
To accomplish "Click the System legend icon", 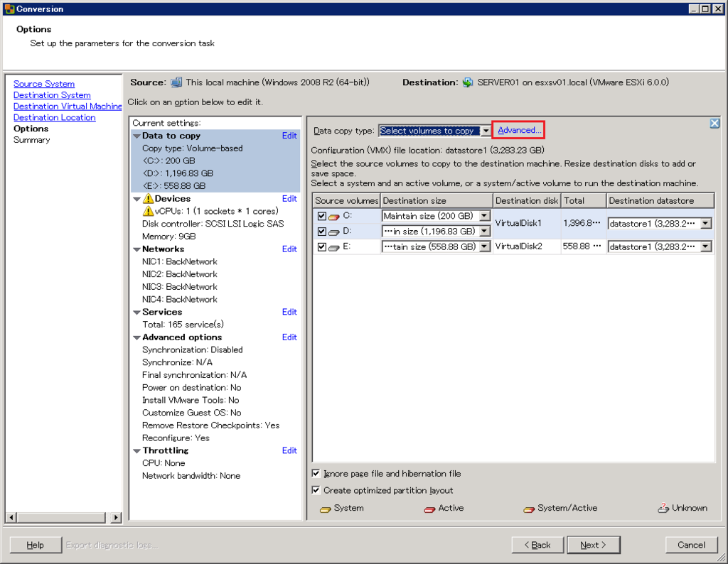I will pos(326,509).
